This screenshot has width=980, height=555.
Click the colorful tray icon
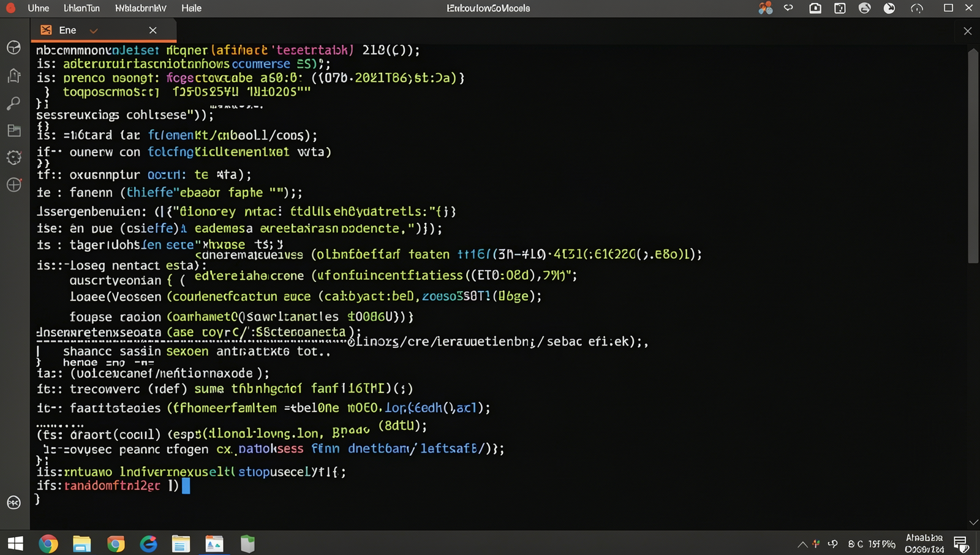[816, 543]
